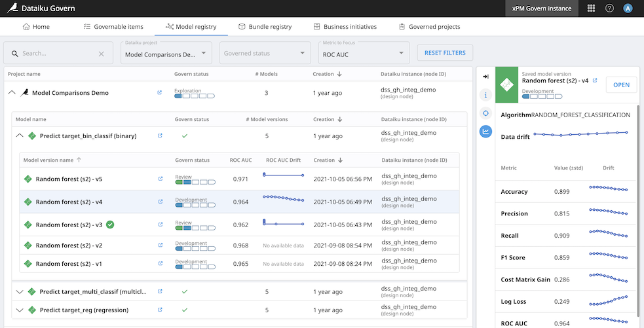
Task: Click the OPEN button in side panel
Action: [x=622, y=84]
